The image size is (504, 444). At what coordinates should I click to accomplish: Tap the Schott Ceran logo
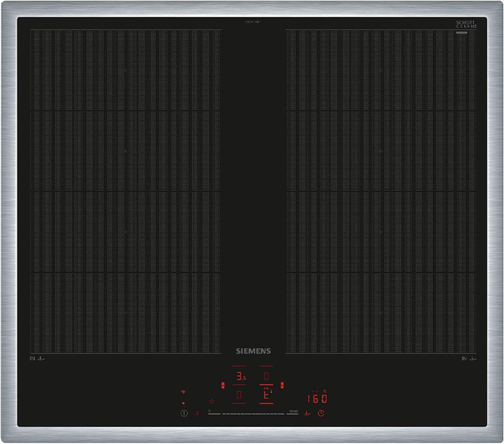tap(466, 24)
